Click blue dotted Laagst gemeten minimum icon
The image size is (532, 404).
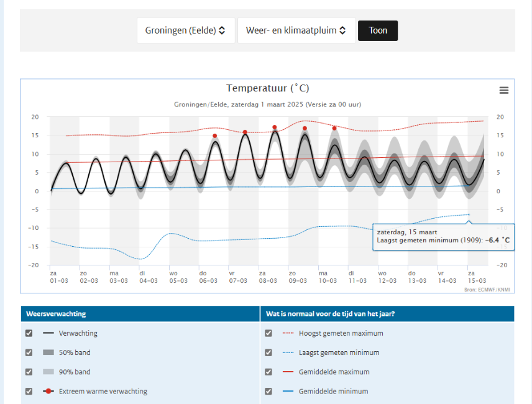click(288, 352)
